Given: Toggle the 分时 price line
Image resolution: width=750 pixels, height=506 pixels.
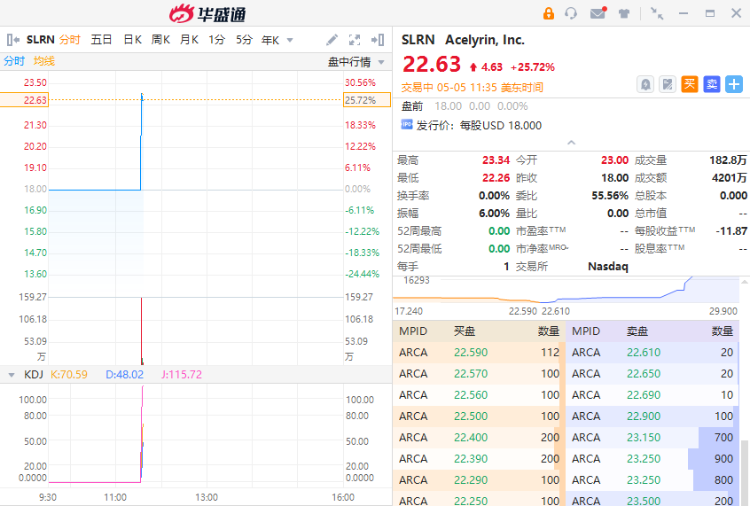Looking at the screenshot, I should click(14, 61).
